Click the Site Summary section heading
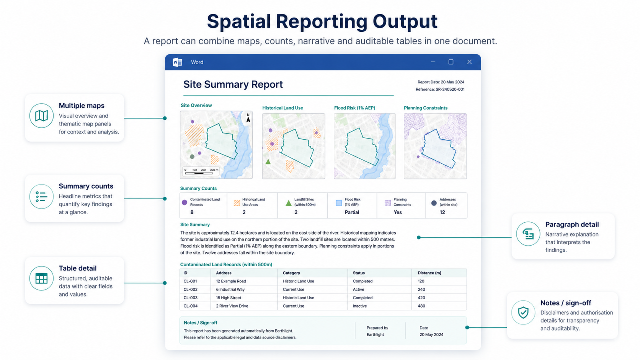The height and width of the screenshot is (360, 640). [x=195, y=224]
